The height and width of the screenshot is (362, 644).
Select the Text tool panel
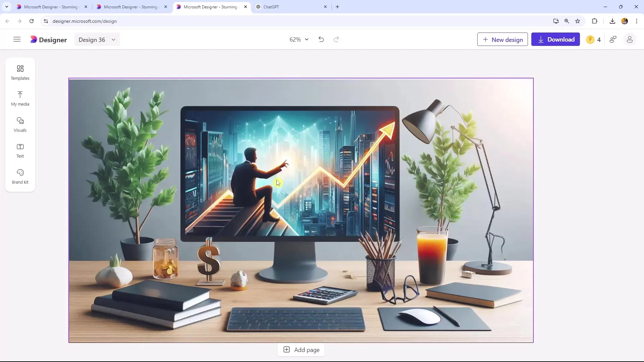(20, 150)
